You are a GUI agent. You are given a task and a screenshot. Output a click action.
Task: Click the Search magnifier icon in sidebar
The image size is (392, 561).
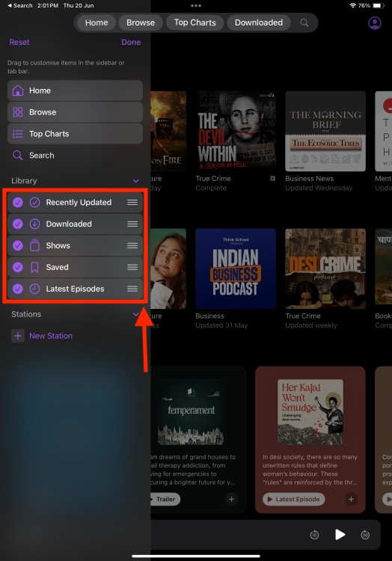(x=17, y=156)
